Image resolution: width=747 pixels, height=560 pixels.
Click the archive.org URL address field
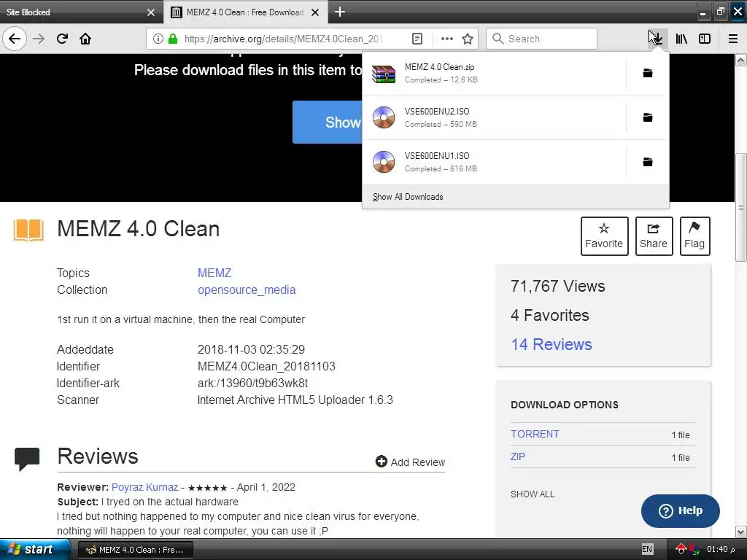[284, 39]
